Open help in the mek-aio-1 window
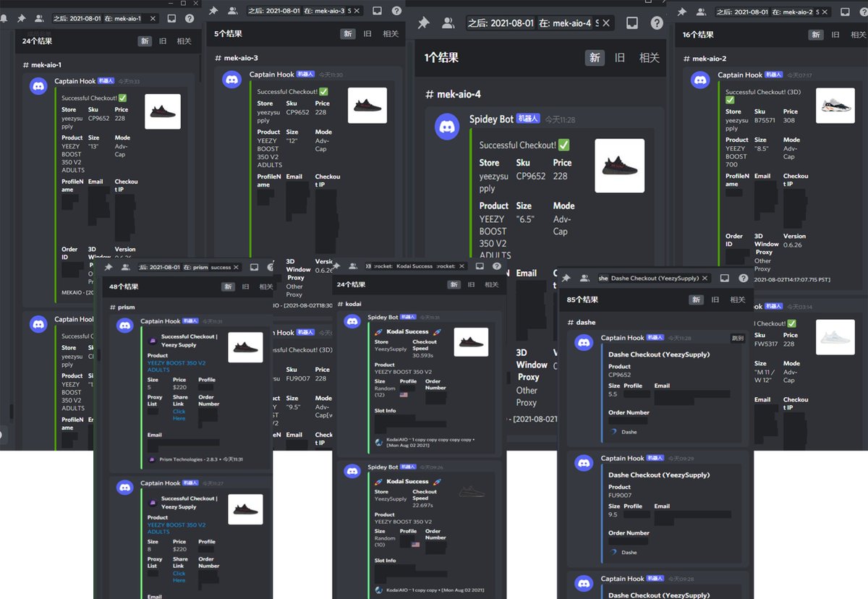 [x=189, y=19]
